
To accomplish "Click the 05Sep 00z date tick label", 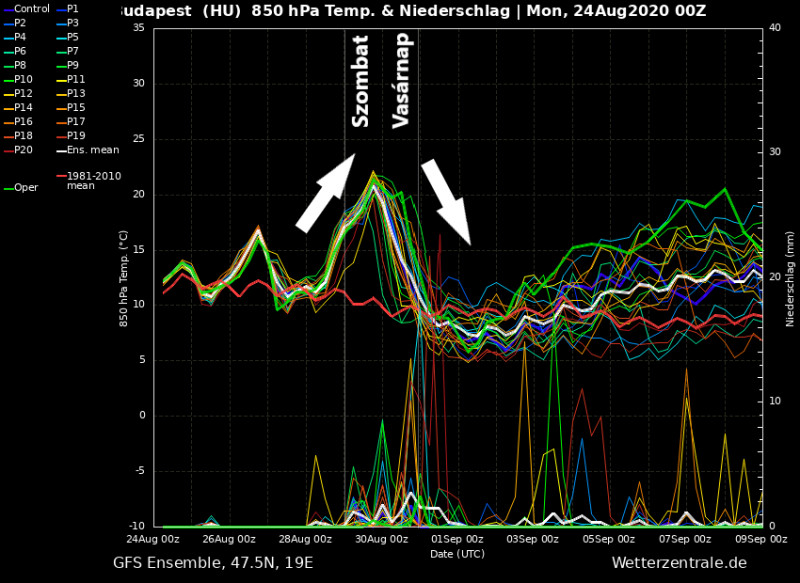I will [609, 539].
